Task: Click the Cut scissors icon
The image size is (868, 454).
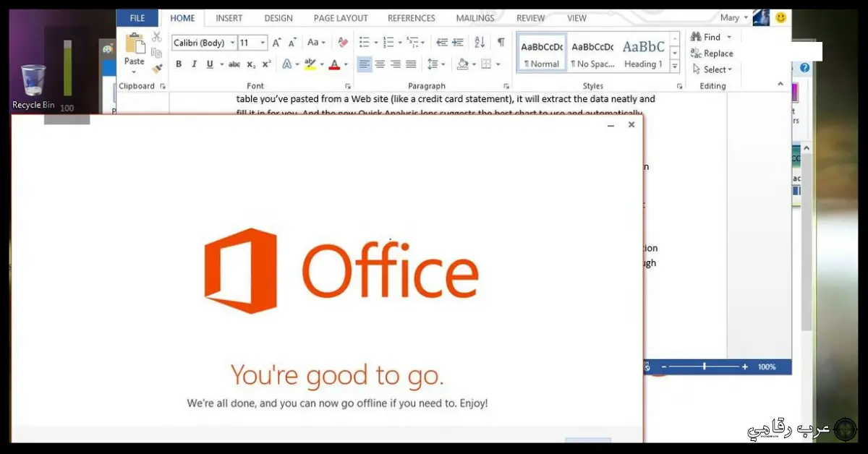Action: pyautogui.click(x=156, y=37)
